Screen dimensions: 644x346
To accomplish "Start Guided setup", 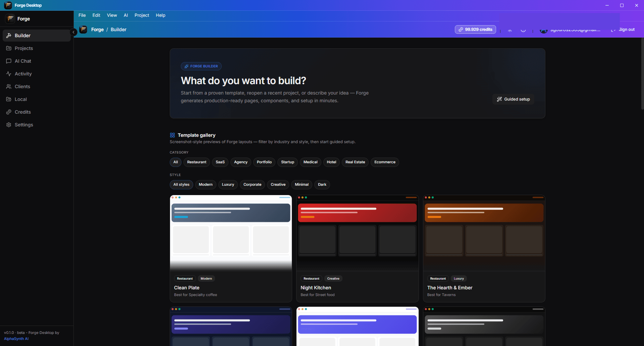I will coord(514,99).
